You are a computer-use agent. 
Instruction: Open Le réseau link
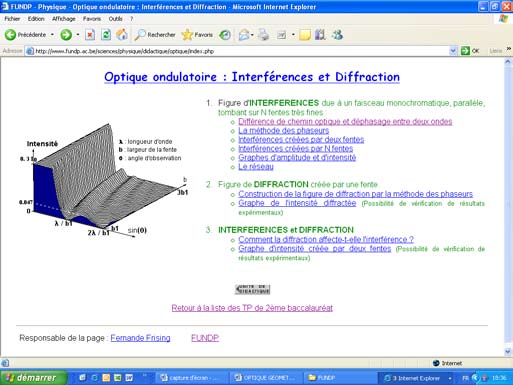(256, 166)
